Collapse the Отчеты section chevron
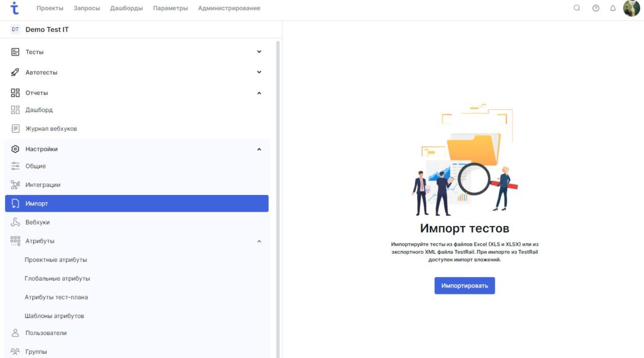The image size is (644, 358). (259, 93)
